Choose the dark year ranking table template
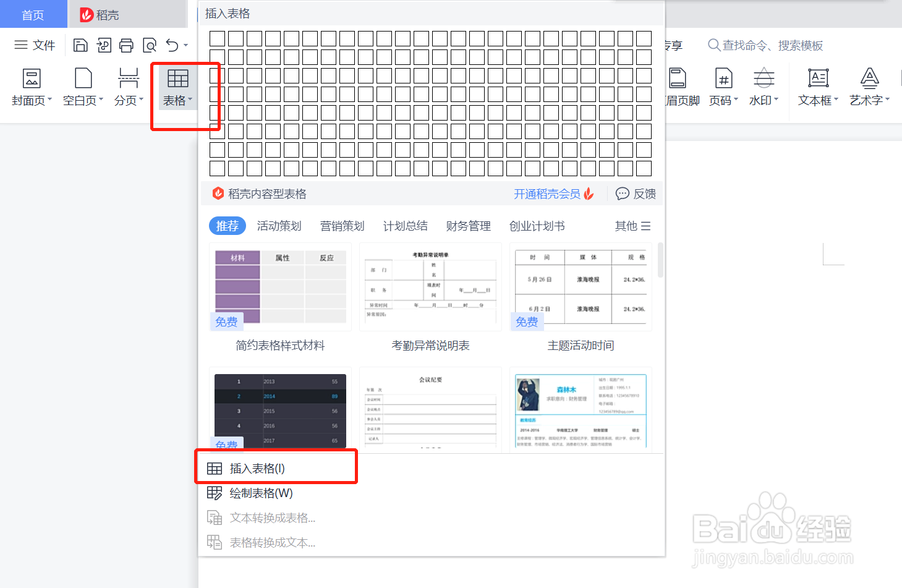 pos(280,410)
